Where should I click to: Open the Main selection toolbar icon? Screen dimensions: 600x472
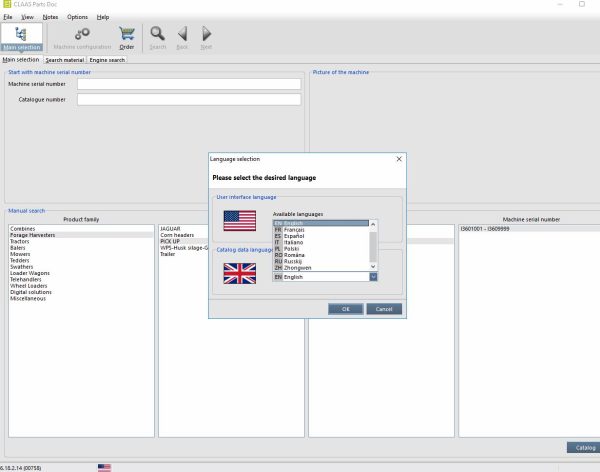21,37
